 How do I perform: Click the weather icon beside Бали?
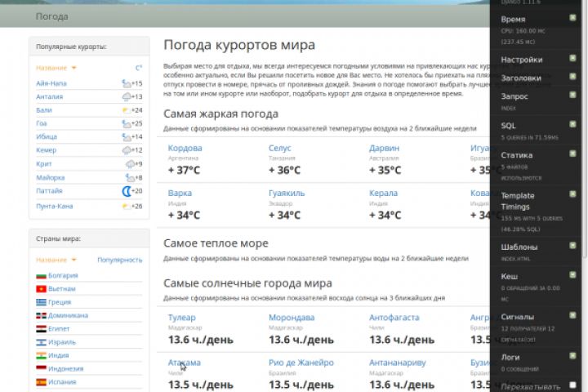[x=127, y=110]
